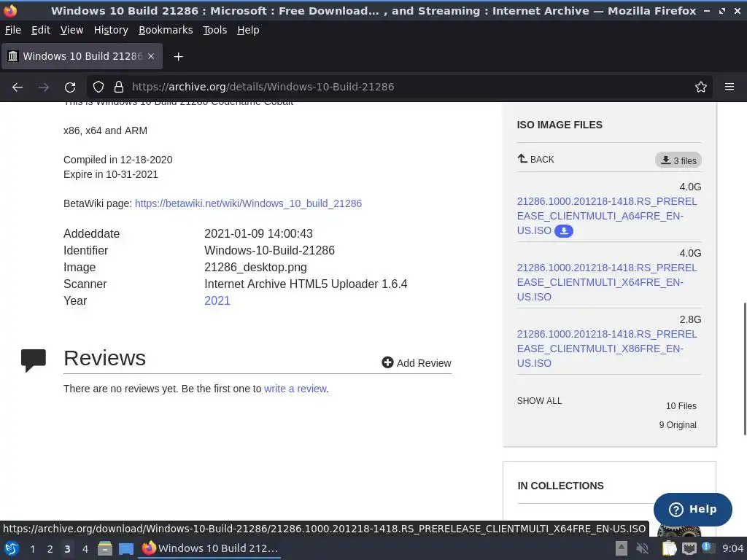The width and height of the screenshot is (747, 560).
Task: Open the BetaWiki Windows_10_build_21286 link
Action: pyautogui.click(x=248, y=203)
